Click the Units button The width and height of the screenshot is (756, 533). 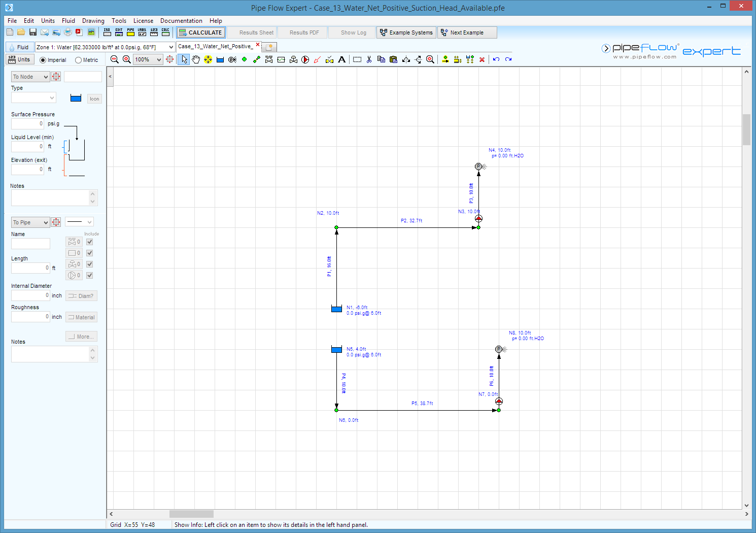coord(19,59)
